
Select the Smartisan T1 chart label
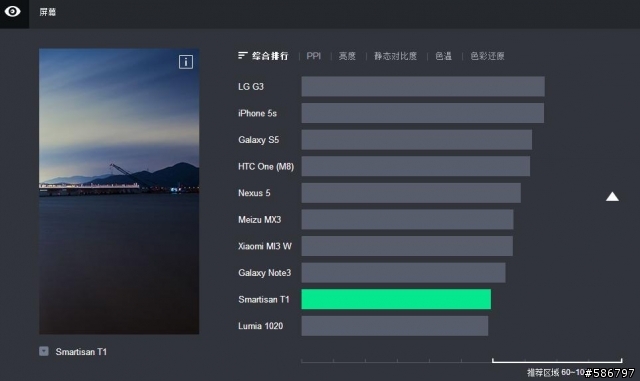click(x=264, y=299)
